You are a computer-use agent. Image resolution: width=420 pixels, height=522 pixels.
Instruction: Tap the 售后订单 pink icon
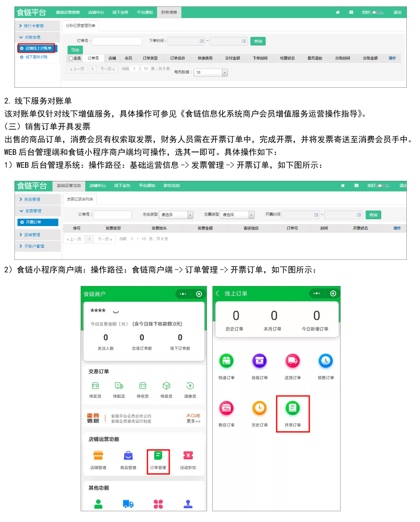pos(226,408)
